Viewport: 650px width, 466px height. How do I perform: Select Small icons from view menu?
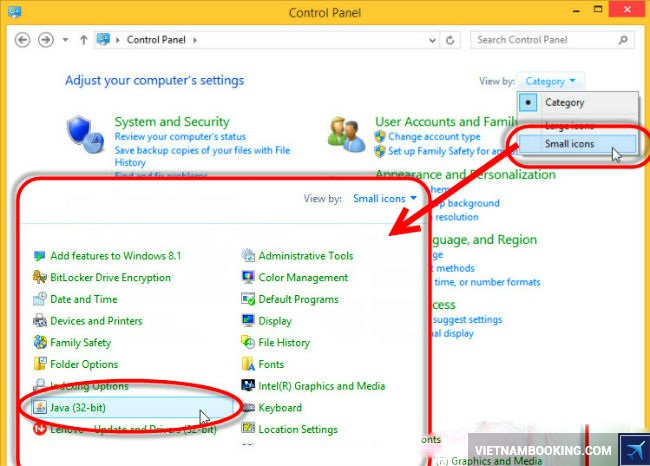pyautogui.click(x=569, y=144)
